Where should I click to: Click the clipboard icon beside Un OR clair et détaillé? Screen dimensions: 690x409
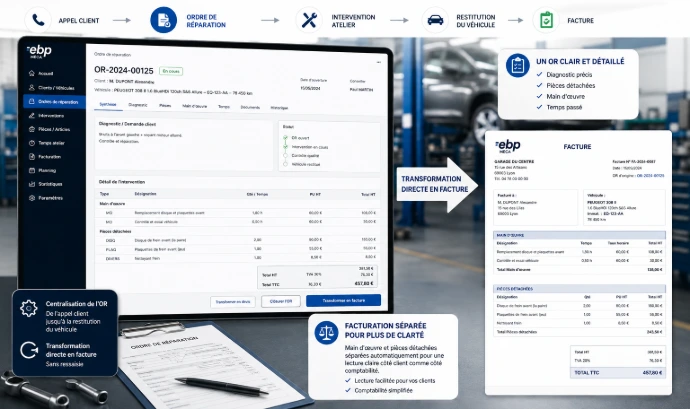pos(517,65)
